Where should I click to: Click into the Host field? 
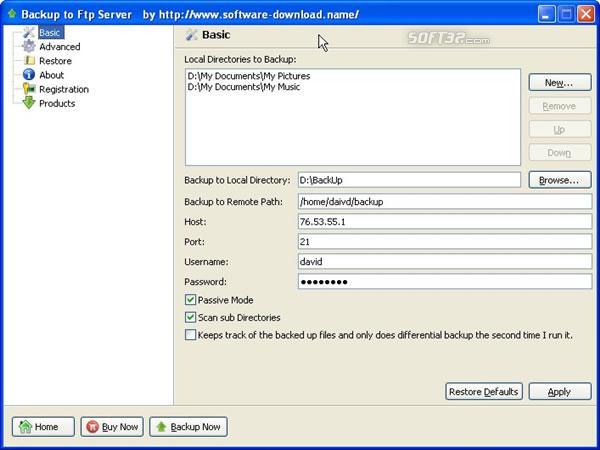(445, 222)
